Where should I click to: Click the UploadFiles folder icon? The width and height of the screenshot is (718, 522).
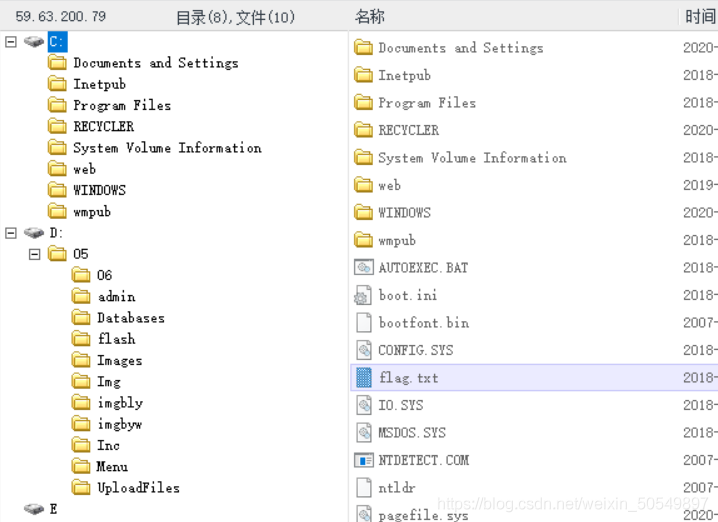coord(81,487)
